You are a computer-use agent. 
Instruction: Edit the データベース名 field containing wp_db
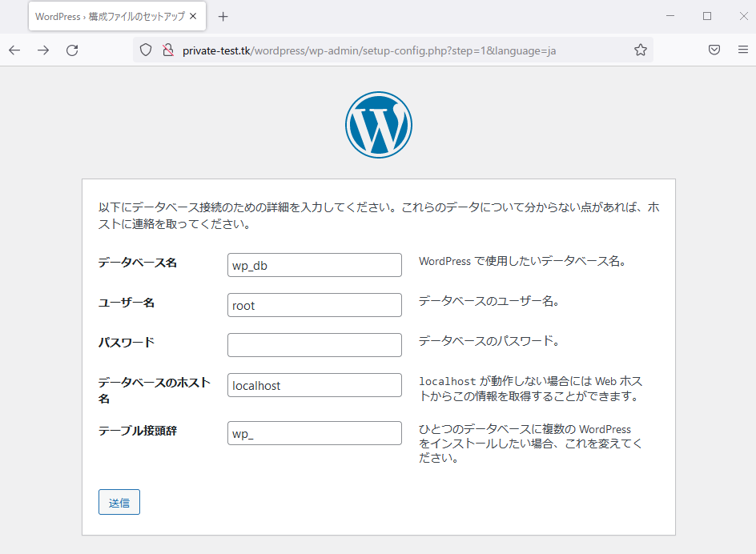click(315, 265)
